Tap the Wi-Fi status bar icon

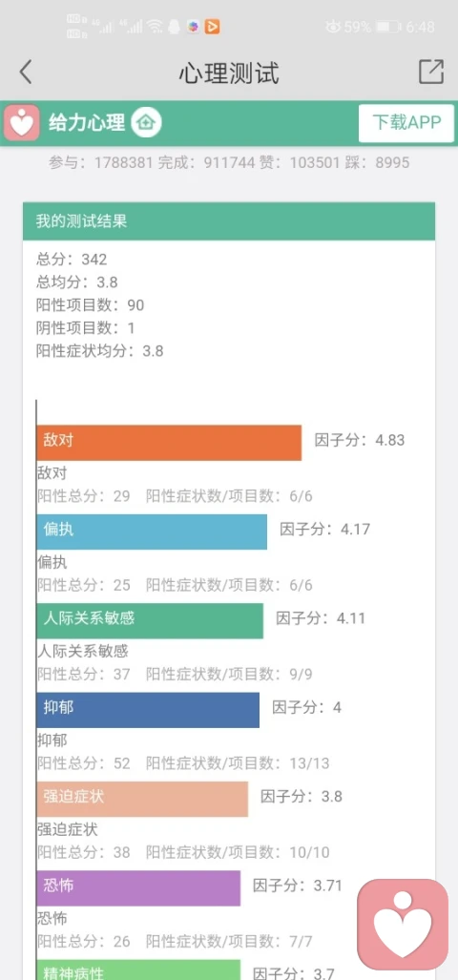click(155, 27)
